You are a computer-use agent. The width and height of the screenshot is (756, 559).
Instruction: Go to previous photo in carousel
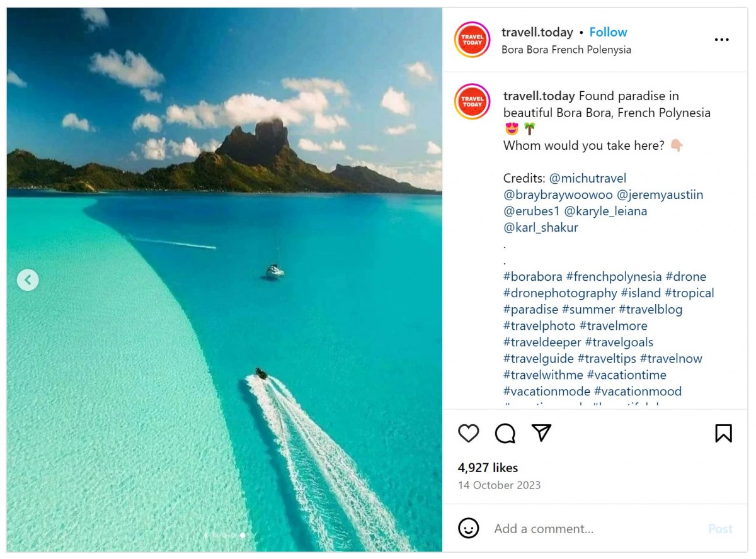[x=28, y=279]
